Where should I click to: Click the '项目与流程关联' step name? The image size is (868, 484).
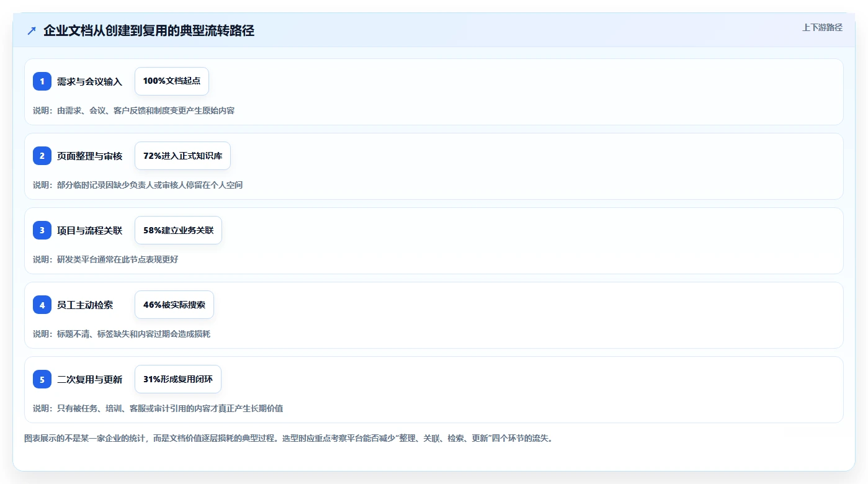tap(89, 230)
